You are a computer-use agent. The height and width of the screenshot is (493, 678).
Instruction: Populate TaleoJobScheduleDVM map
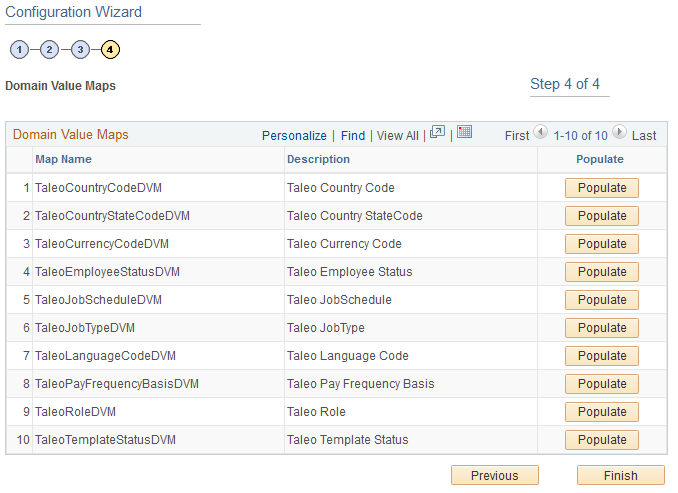[602, 300]
